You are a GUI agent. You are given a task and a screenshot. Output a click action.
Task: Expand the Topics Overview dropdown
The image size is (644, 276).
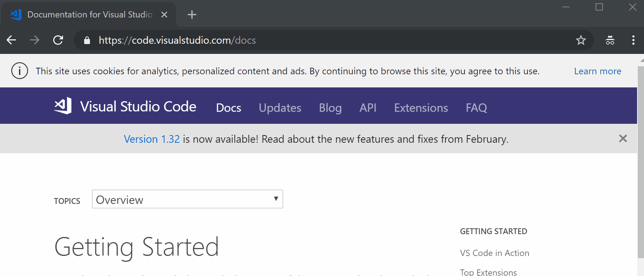[x=188, y=199]
